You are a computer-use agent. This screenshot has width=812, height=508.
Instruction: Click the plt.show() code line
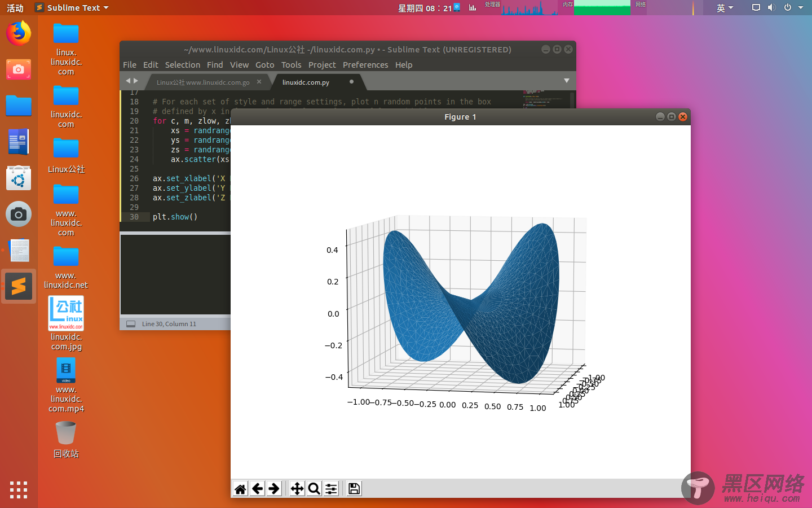click(x=175, y=217)
